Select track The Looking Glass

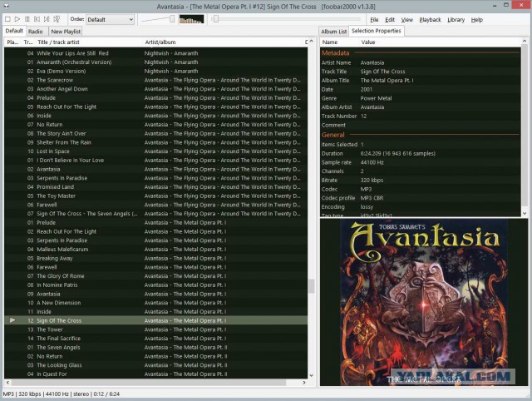(155, 365)
